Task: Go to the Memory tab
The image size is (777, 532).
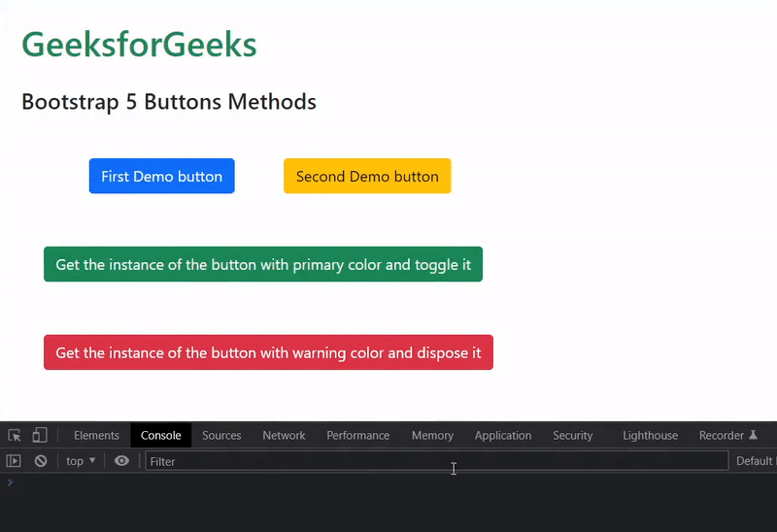Action: (432, 436)
